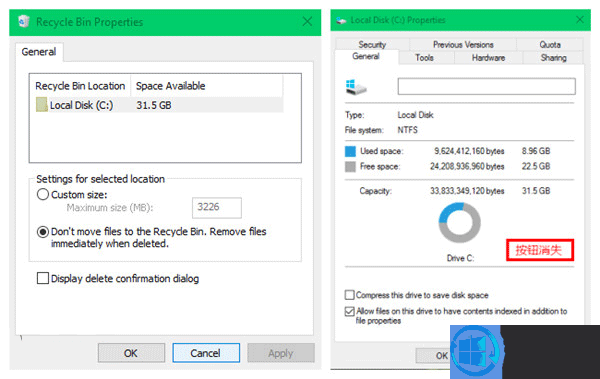This screenshot has height=379, width=600.
Task: Click the Drive C usage donut chart
Action: [x=459, y=222]
